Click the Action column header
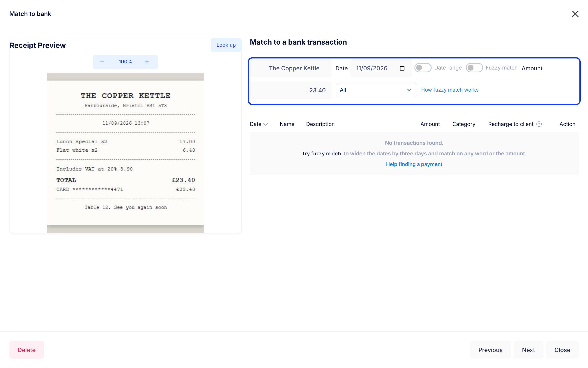Viewport: 588px width, 368px height. tap(567, 124)
